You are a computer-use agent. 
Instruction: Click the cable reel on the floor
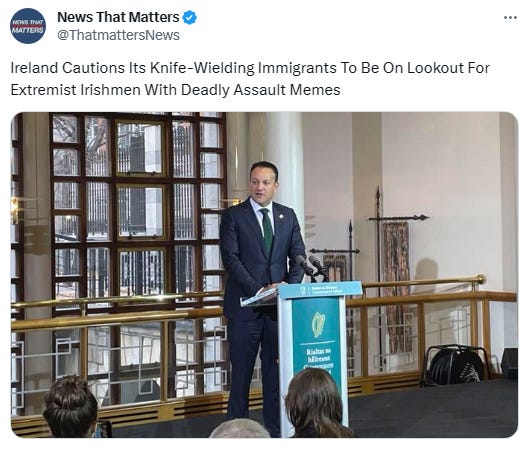coord(455,366)
